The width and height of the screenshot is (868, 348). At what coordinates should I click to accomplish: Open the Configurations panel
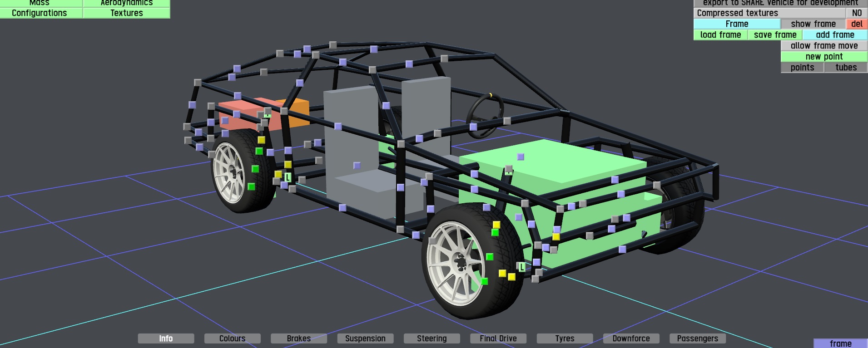pos(40,13)
